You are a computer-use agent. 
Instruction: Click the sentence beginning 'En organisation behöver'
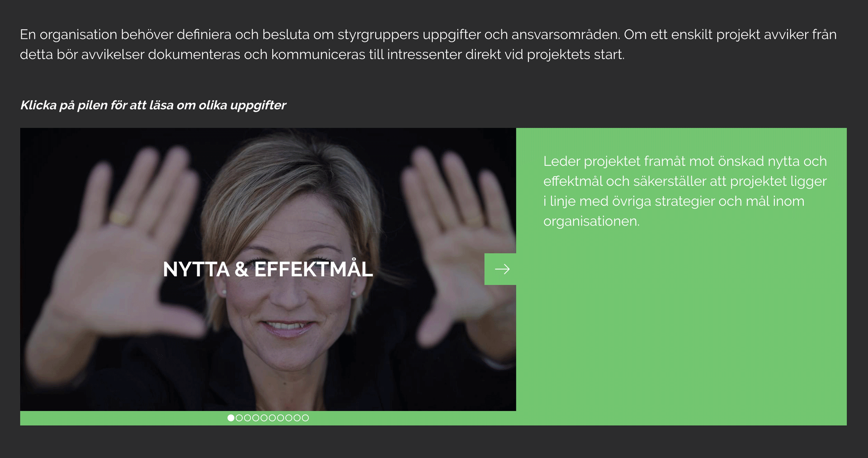[428, 34]
